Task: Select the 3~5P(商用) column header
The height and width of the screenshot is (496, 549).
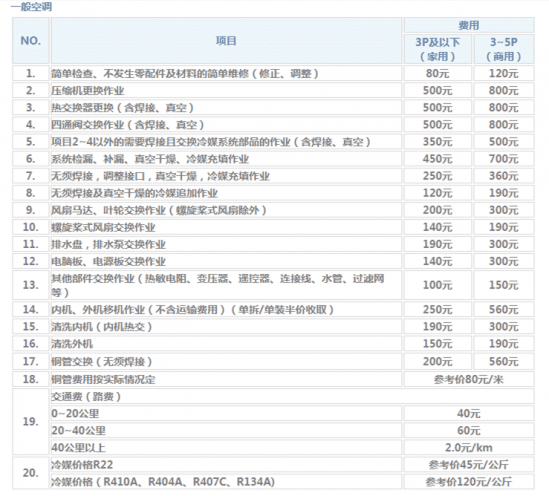Action: pos(504,49)
